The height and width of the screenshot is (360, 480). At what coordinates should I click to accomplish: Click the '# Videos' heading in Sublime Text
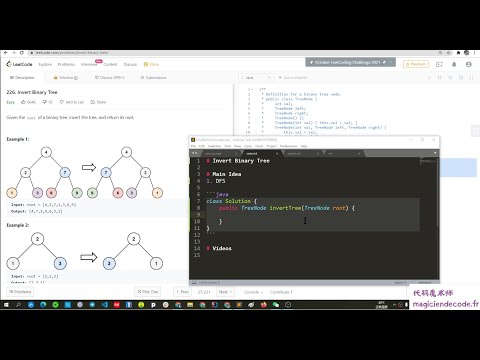click(219, 248)
